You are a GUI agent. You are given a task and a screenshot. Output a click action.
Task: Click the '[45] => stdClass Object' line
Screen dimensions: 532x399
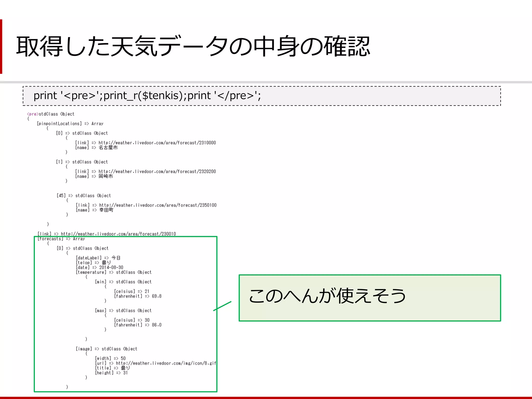[84, 196]
